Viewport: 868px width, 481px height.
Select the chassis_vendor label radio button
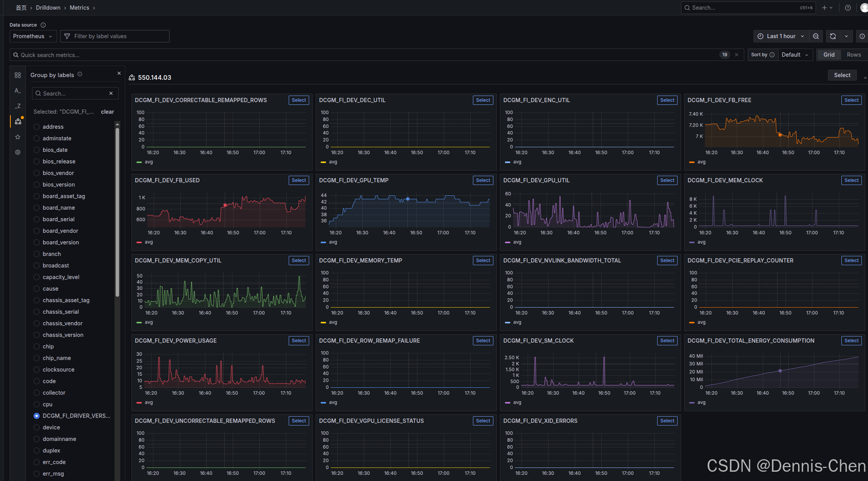tap(37, 323)
